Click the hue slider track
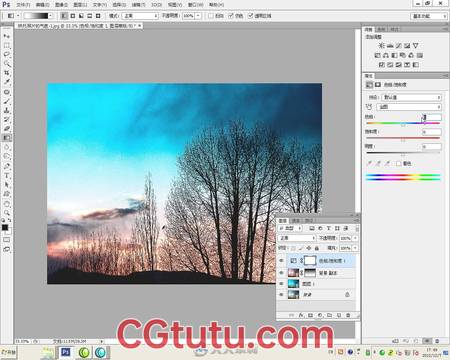Screen dimensions: 450x360 click(403, 123)
